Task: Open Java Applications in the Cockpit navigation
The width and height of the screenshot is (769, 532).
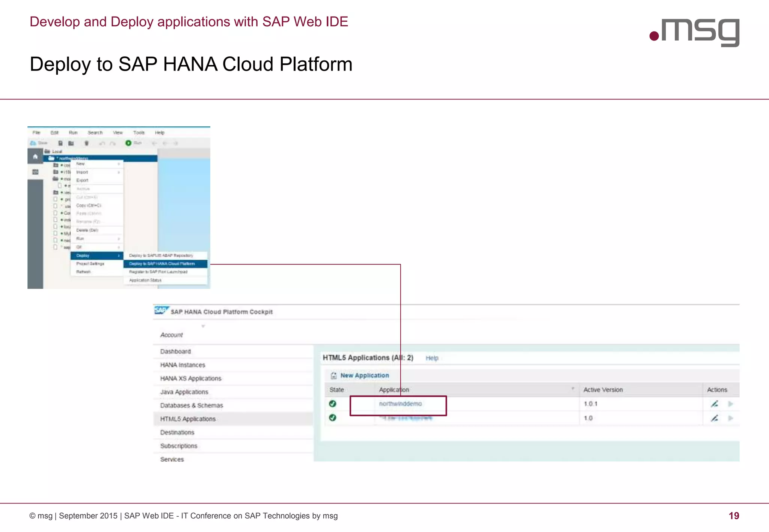Action: click(233, 392)
